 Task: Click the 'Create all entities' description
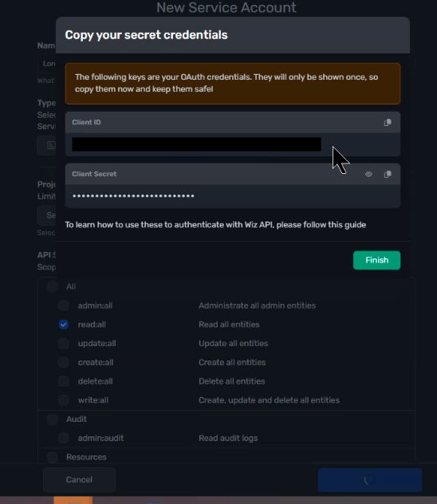tap(232, 362)
